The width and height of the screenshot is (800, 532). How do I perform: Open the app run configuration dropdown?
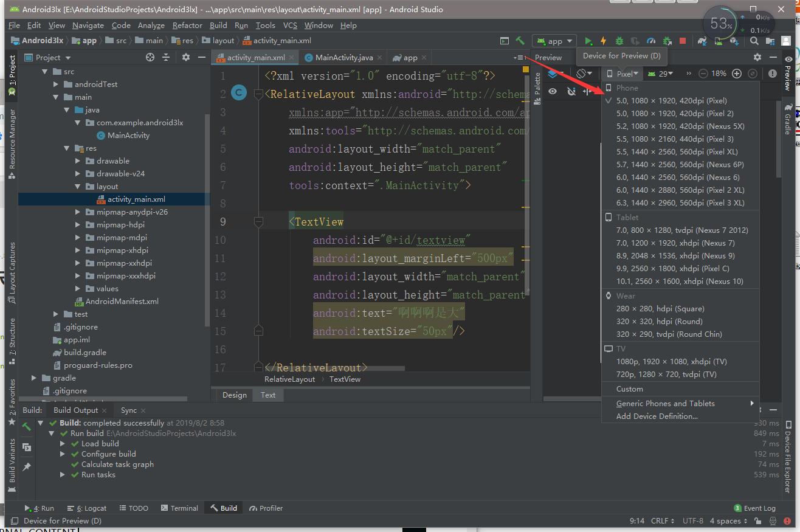554,41
